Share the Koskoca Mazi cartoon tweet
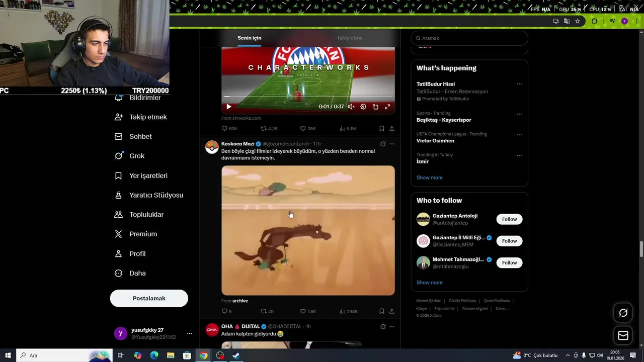The width and height of the screenshot is (644, 362). 391,311
